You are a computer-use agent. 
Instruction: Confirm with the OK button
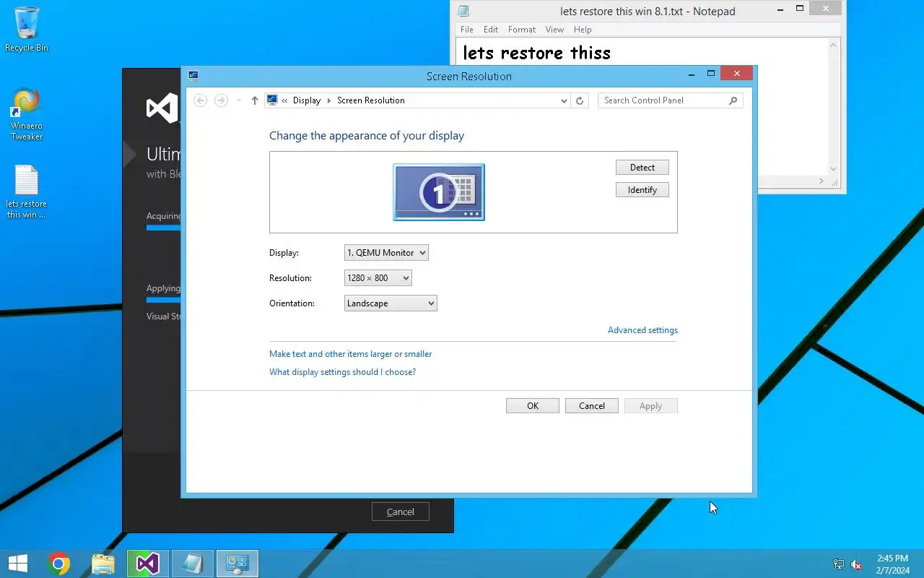[x=533, y=406]
